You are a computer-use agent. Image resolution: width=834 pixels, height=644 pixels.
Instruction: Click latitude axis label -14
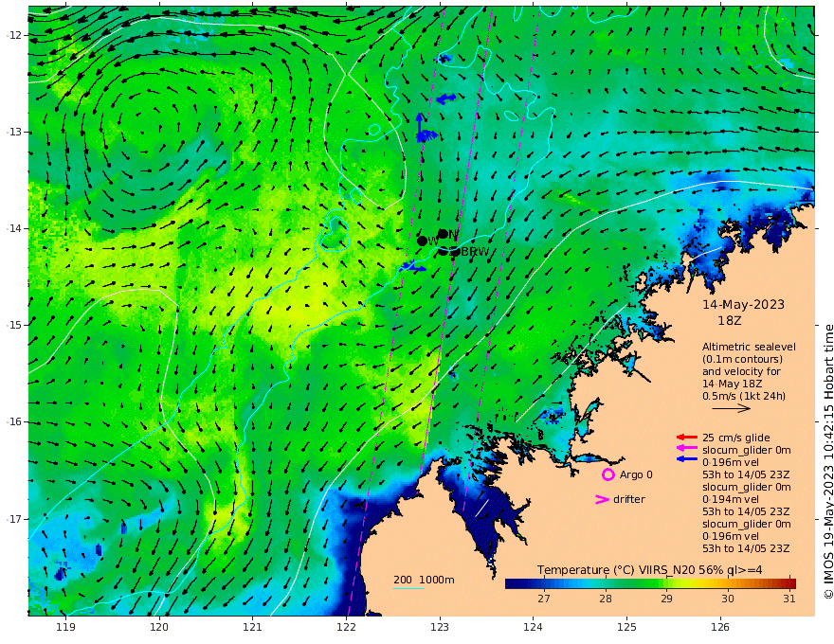pyautogui.click(x=14, y=228)
